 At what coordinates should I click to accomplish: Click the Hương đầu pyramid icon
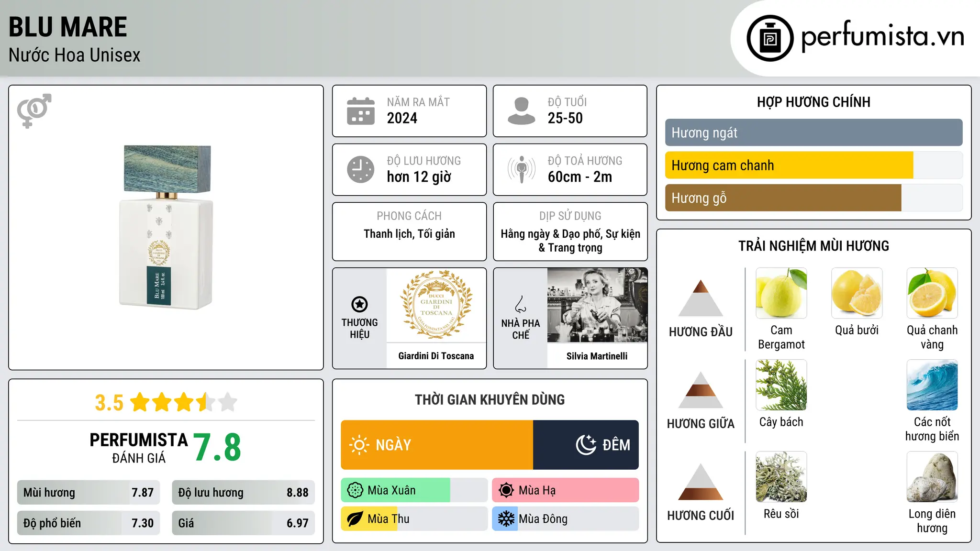click(x=701, y=298)
